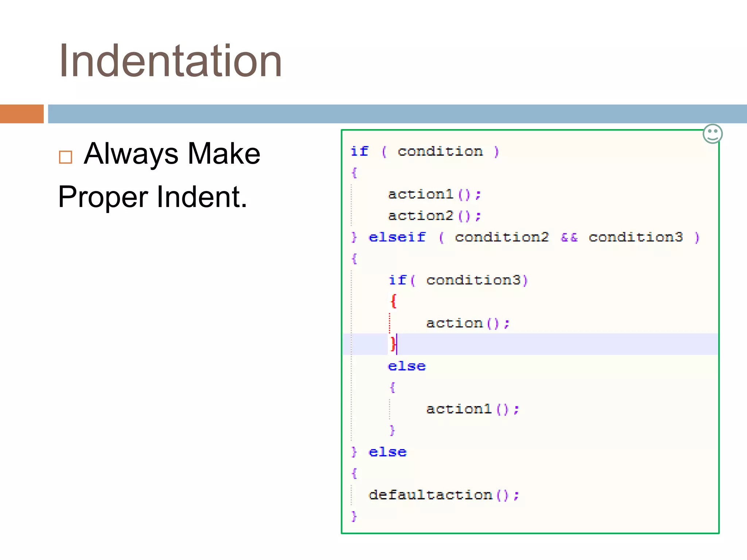Click the 'elseif' keyword
The image size is (747, 560).
click(x=397, y=237)
